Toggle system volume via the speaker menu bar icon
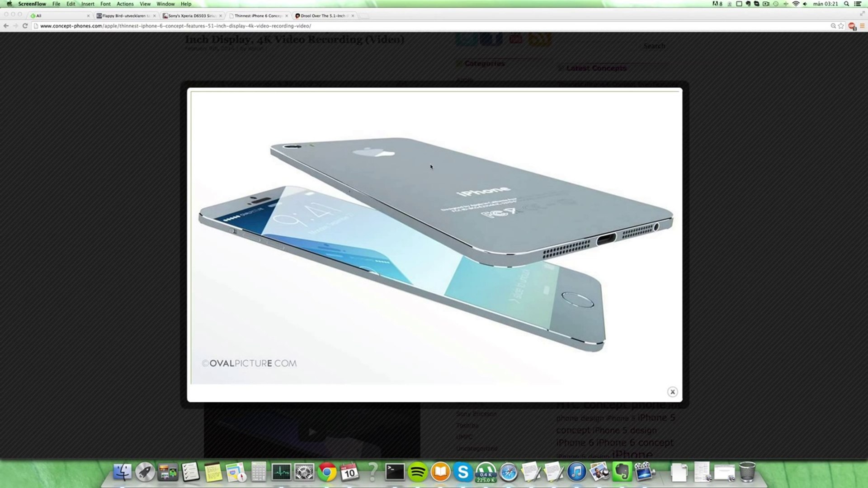 tap(805, 4)
